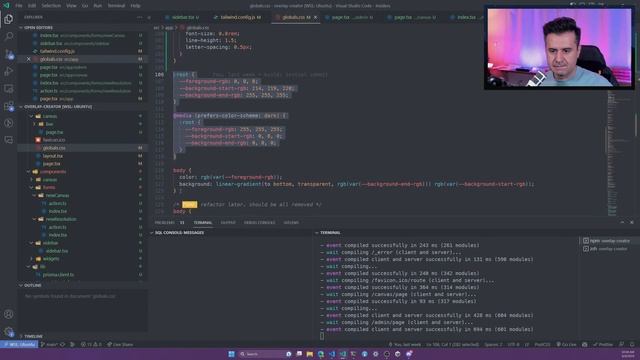The image size is (640, 360).
Task: Open Extensions view in activity bar
Action: (9, 106)
